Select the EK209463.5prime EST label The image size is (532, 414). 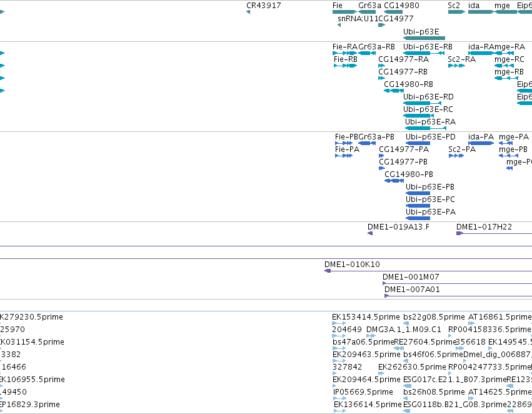coord(366,355)
